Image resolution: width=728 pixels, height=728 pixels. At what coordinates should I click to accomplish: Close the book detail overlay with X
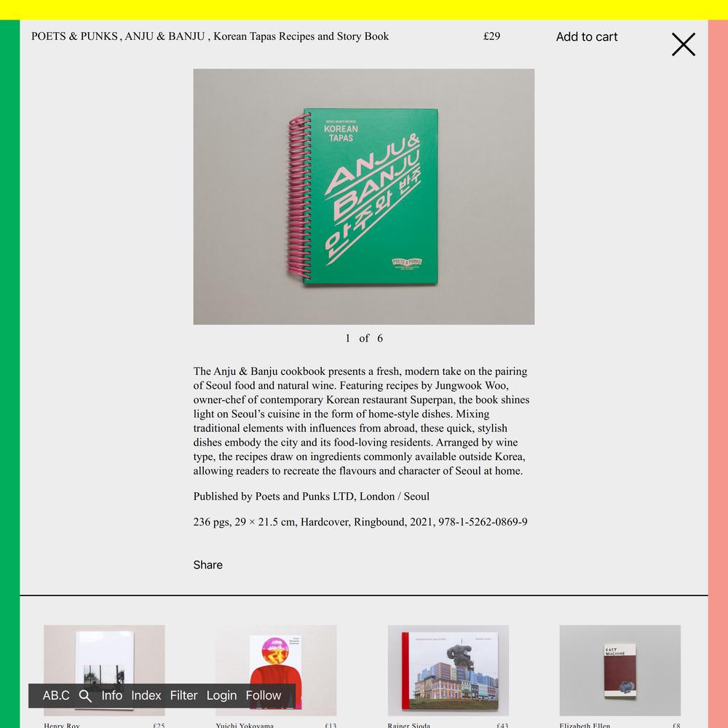coord(684,44)
